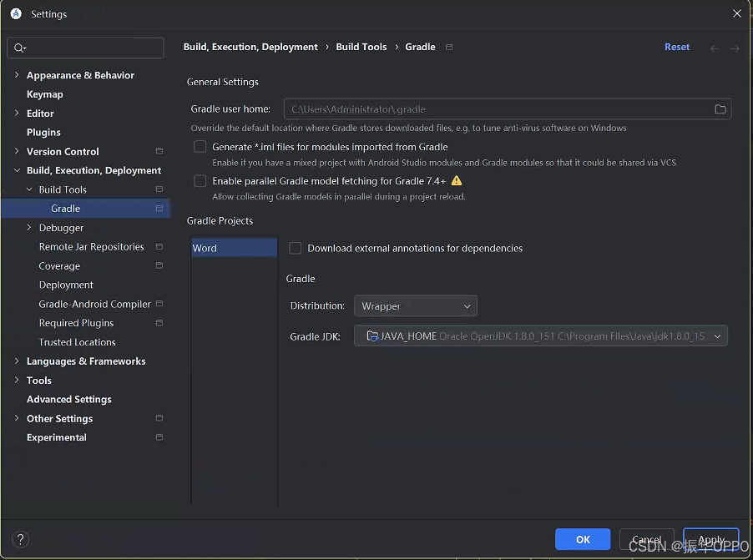The image size is (753, 560).
Task: Select Plugins in settings tree
Action: (x=43, y=132)
